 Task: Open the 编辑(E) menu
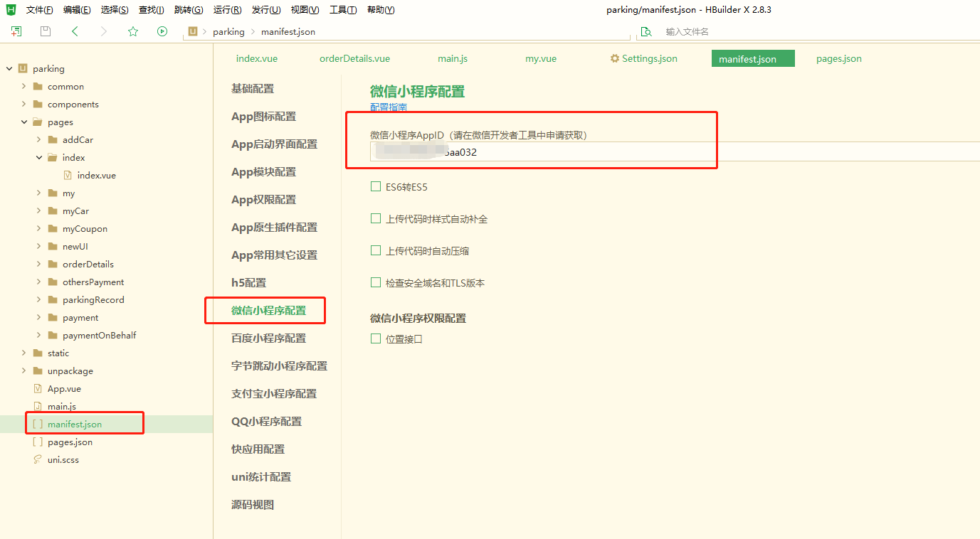click(x=77, y=10)
